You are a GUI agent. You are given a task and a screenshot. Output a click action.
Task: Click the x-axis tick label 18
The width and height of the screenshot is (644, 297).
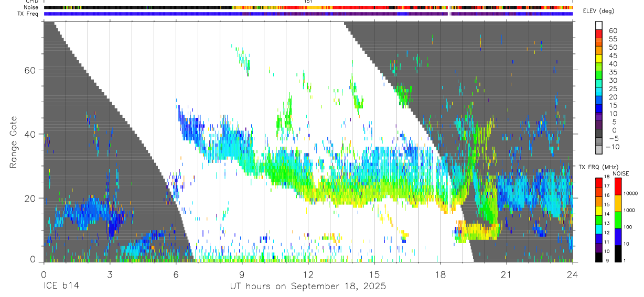coord(441,273)
